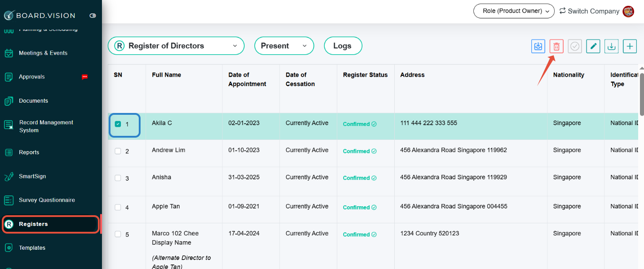Open the Role (Product Owner) dropdown
The width and height of the screenshot is (644, 269).
point(514,11)
